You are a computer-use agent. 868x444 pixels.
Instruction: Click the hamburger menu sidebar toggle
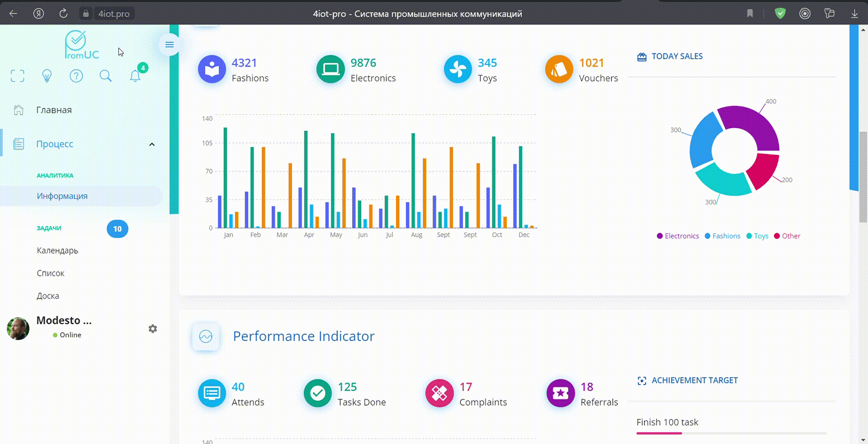coord(170,44)
